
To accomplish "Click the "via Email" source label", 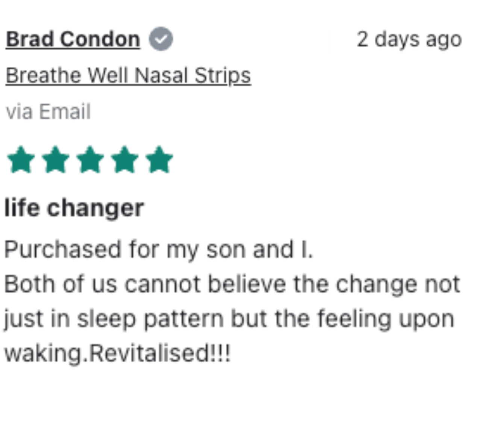I will (x=48, y=112).
